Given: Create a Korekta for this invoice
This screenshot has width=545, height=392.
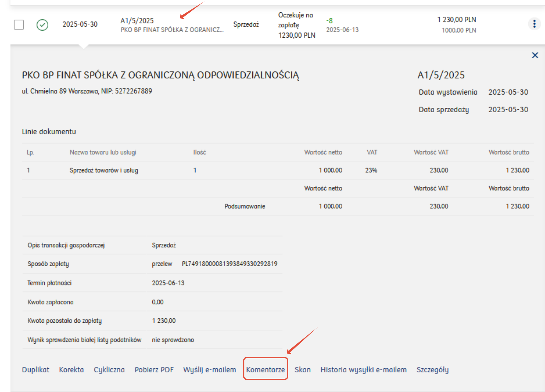Looking at the screenshot, I should click(71, 370).
